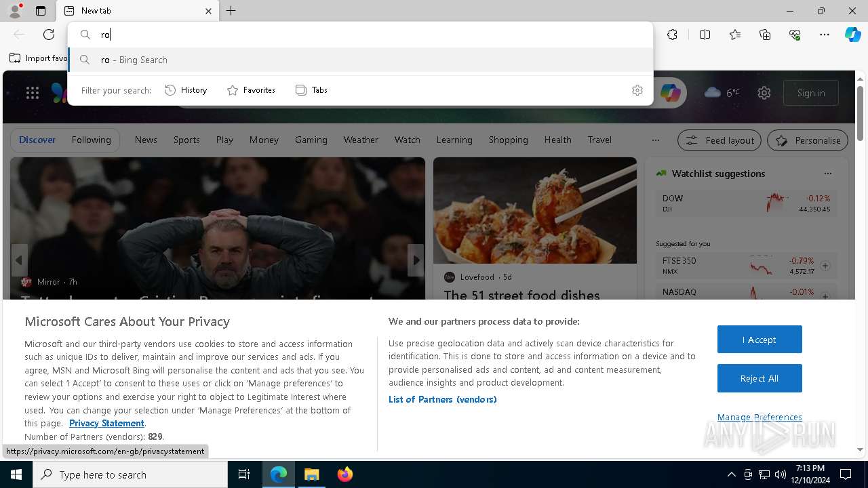This screenshot has height=488, width=868.
Task: Open the Windows Start menu
Action: coord(16,474)
